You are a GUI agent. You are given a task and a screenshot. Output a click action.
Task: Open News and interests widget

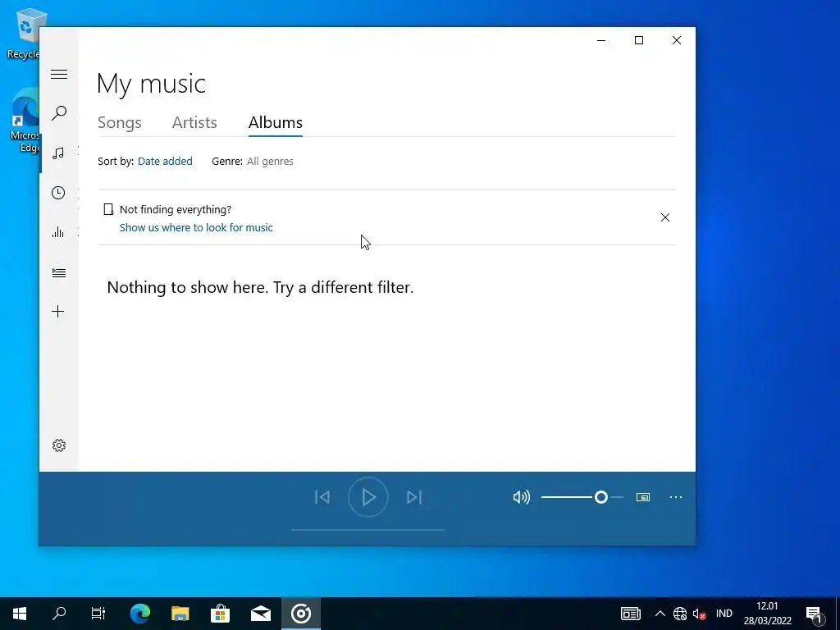631,614
